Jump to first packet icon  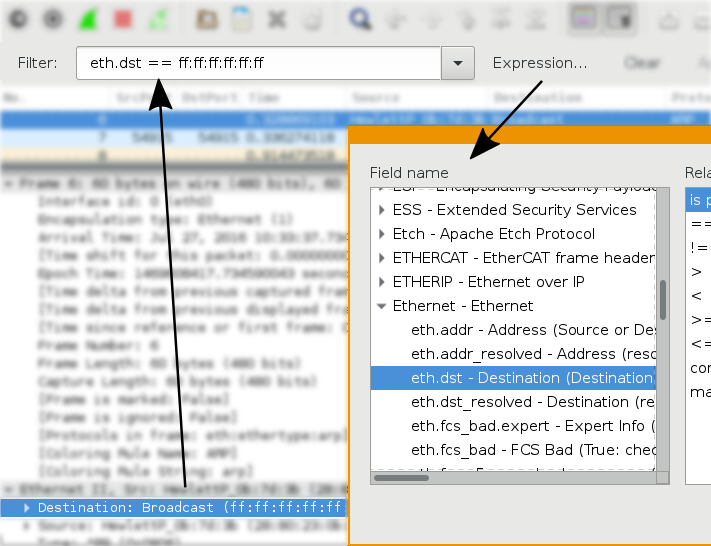[x=502, y=20]
